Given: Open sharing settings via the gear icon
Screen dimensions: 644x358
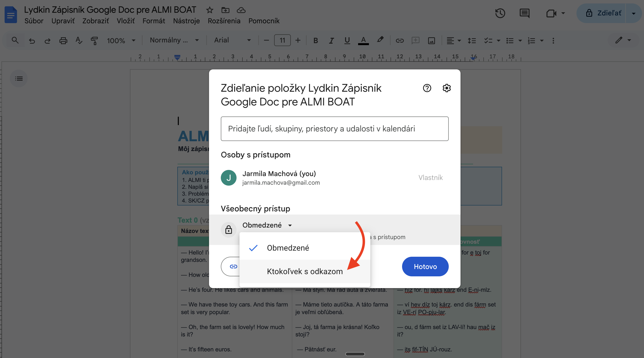Looking at the screenshot, I should click(x=447, y=88).
